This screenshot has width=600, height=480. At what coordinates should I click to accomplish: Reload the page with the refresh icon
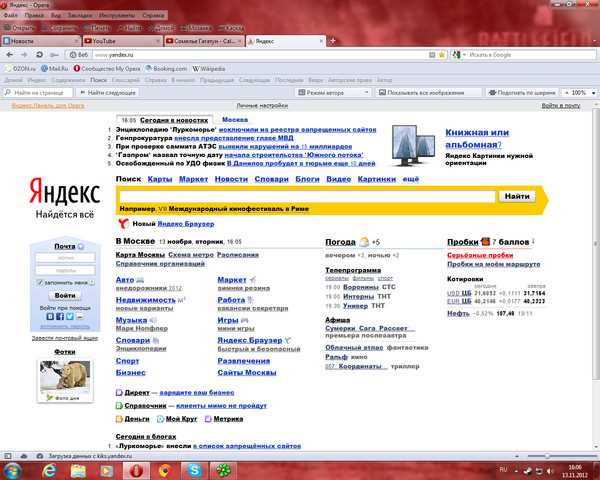(x=39, y=55)
